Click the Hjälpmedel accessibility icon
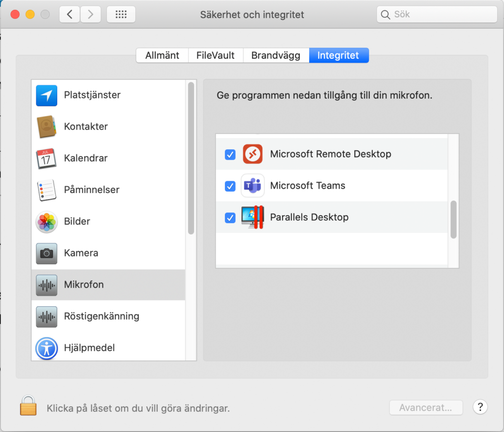Viewport: 504px width, 432px height. coord(47,348)
